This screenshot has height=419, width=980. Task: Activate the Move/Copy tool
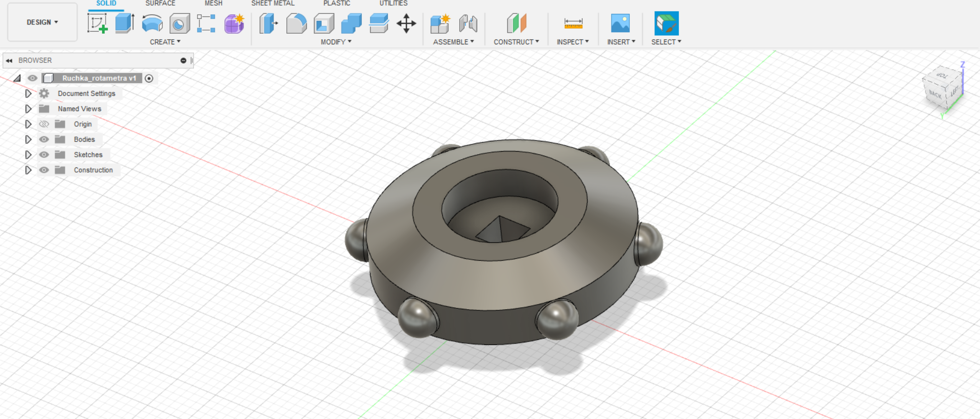406,23
